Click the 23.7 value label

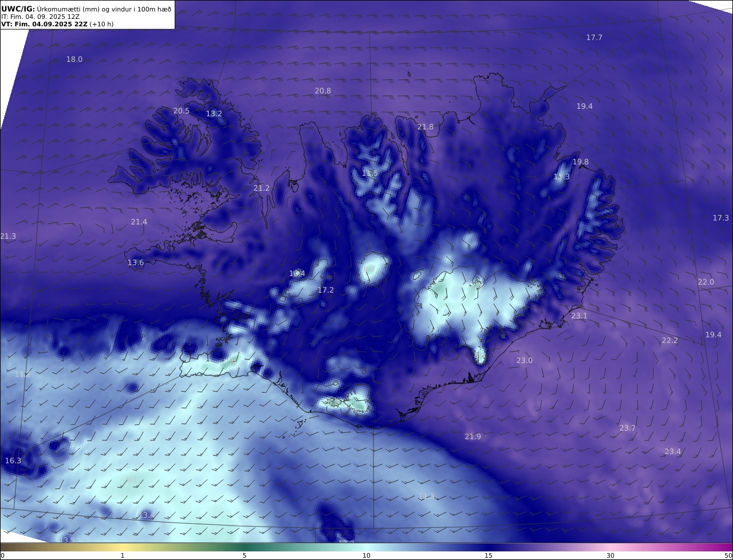point(628,428)
